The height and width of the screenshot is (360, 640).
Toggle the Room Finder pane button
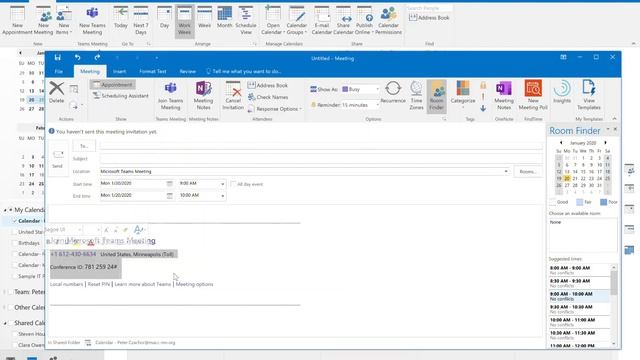click(x=436, y=96)
